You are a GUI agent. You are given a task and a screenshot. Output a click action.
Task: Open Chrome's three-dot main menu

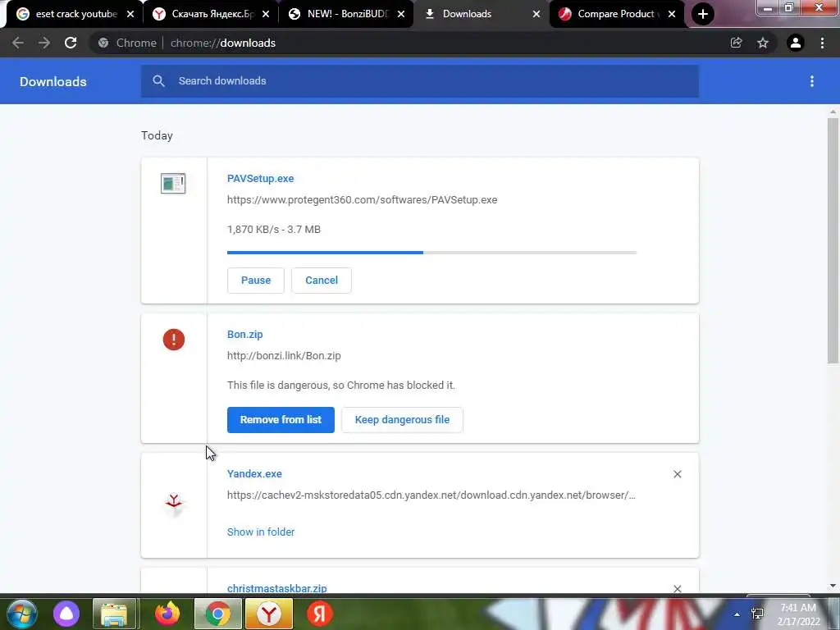pyautogui.click(x=822, y=43)
